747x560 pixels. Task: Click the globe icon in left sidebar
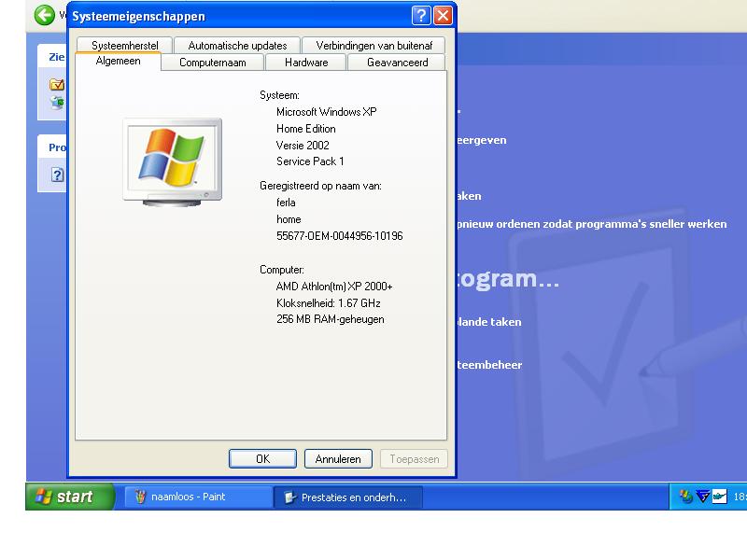[x=57, y=102]
